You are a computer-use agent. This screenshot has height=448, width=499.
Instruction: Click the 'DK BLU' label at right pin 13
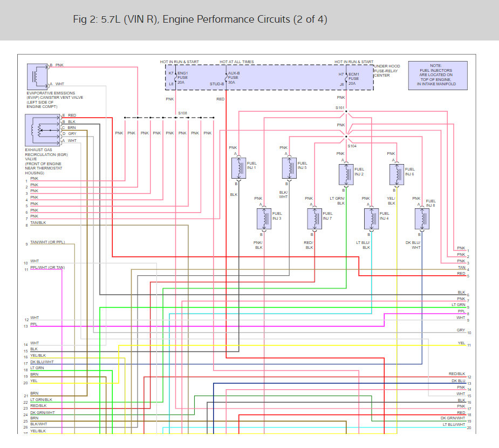458,381
